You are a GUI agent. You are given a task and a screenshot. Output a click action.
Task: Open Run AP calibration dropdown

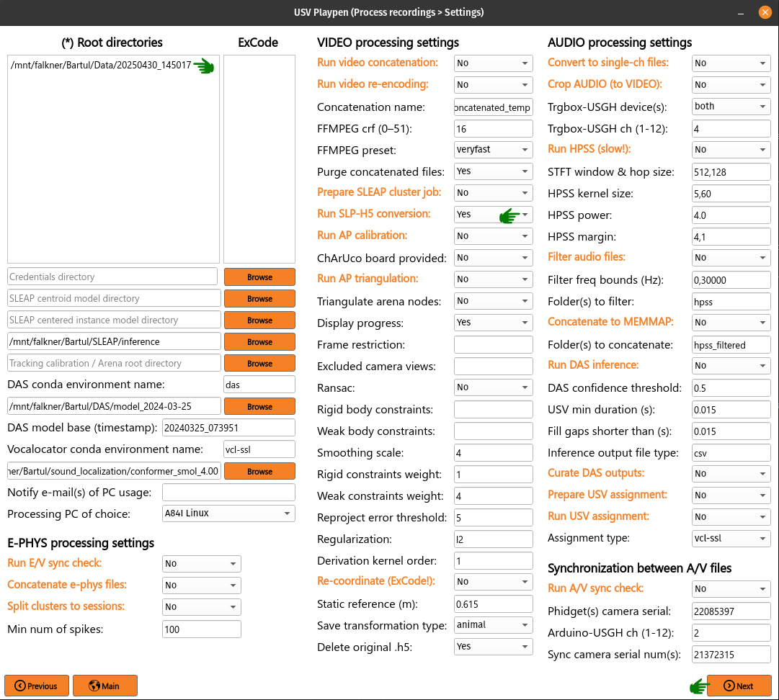coord(493,235)
